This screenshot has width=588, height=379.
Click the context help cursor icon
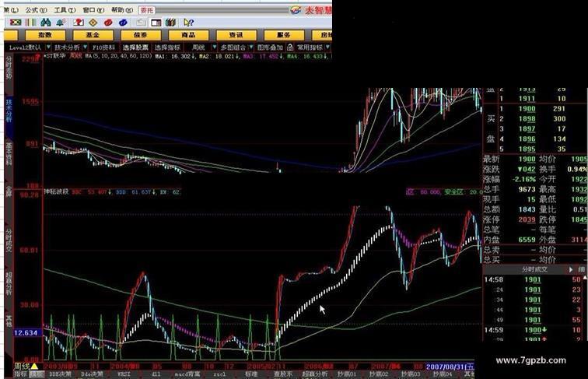click(188, 23)
